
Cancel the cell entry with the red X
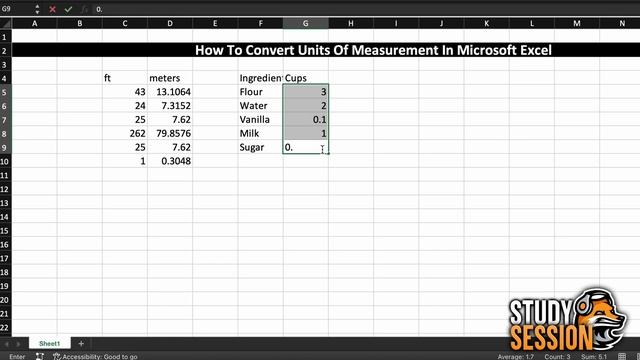click(x=53, y=9)
